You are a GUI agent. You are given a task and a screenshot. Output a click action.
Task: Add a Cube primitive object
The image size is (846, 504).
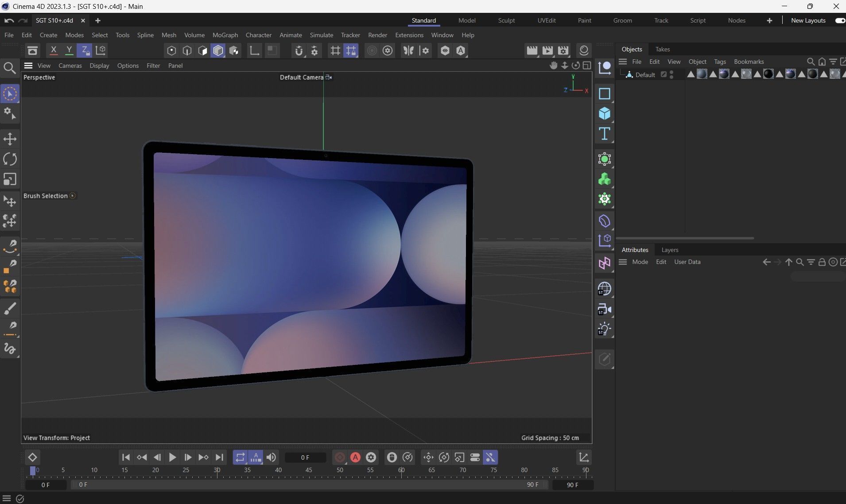(x=604, y=114)
